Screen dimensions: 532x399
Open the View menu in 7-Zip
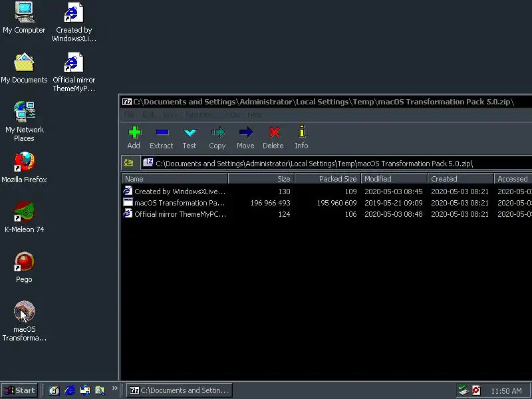[x=170, y=114]
